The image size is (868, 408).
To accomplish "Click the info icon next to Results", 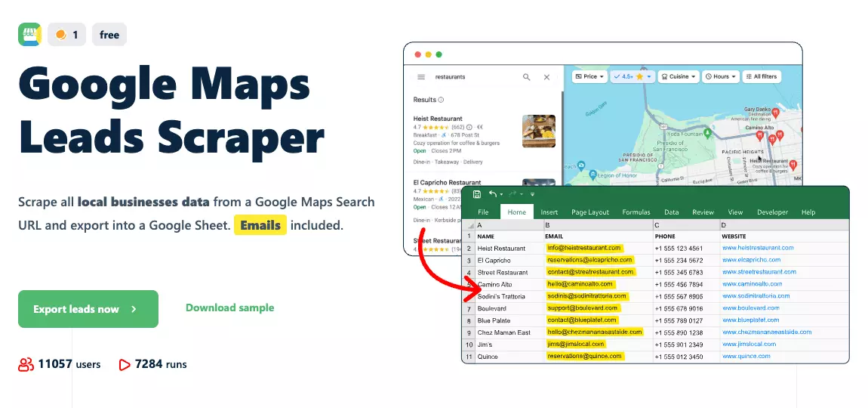I will pyautogui.click(x=442, y=100).
